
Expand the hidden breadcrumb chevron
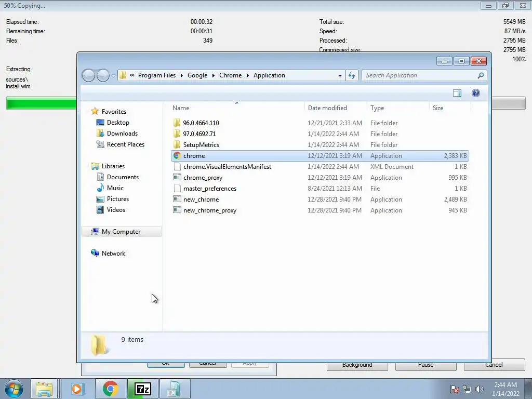click(131, 75)
